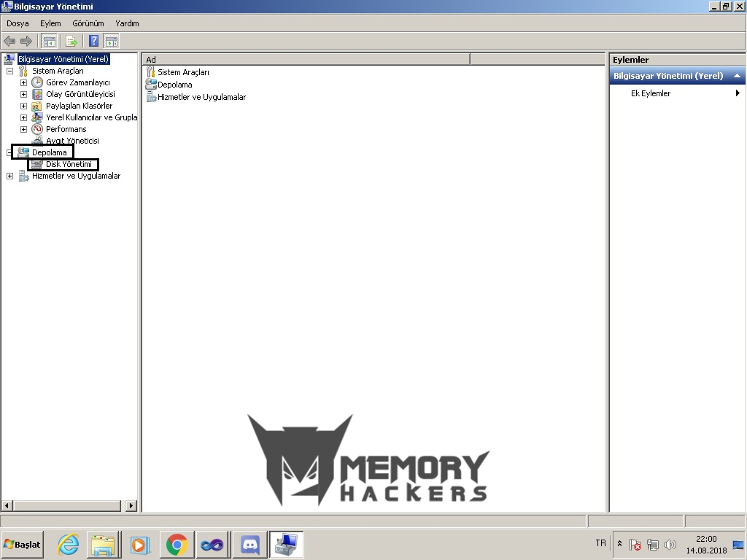Click the Computer Management taskbar button
This screenshot has height=560, width=747.
point(286,544)
